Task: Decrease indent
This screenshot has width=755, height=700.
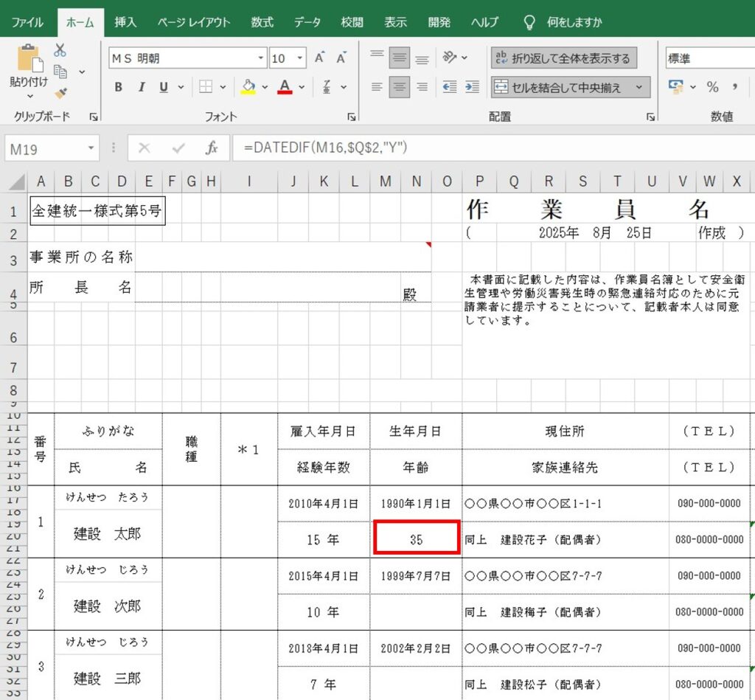Action: click(x=449, y=87)
